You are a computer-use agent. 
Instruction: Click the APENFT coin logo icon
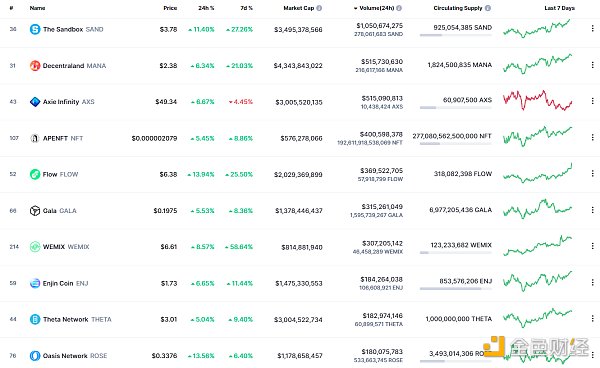coord(35,138)
